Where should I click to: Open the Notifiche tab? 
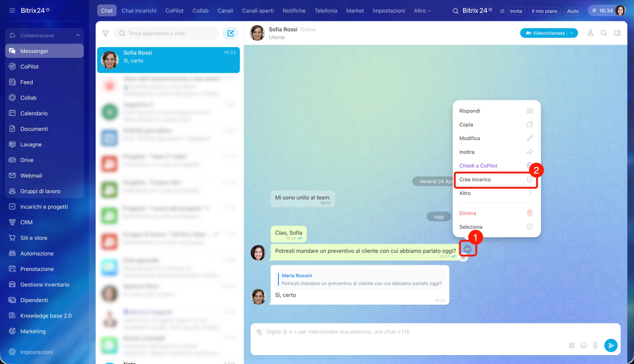point(294,11)
